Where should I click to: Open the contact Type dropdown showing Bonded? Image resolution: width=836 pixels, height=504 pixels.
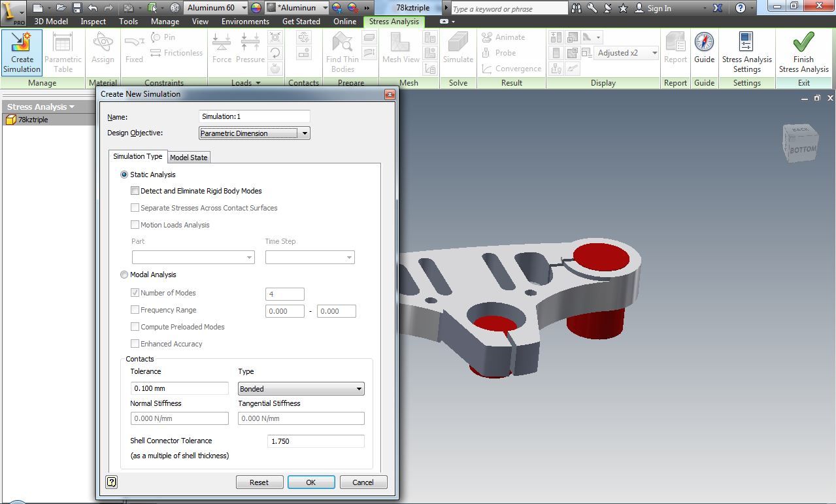tap(358, 388)
